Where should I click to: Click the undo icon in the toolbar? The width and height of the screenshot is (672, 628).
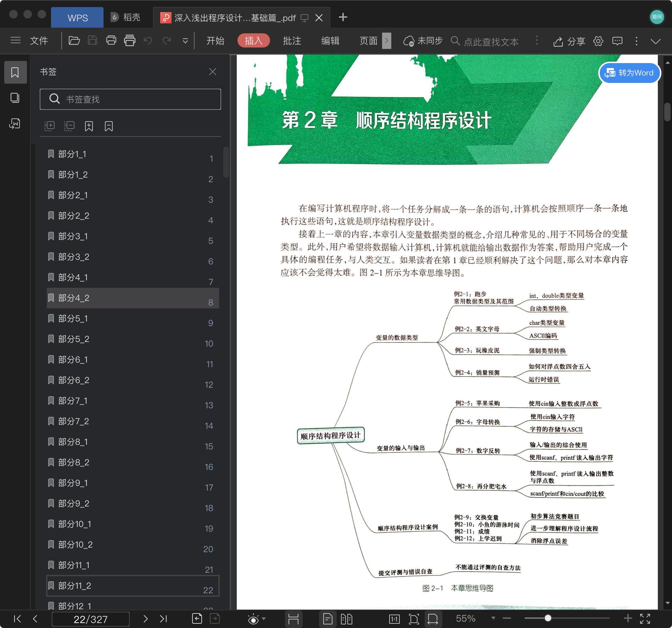point(148,40)
